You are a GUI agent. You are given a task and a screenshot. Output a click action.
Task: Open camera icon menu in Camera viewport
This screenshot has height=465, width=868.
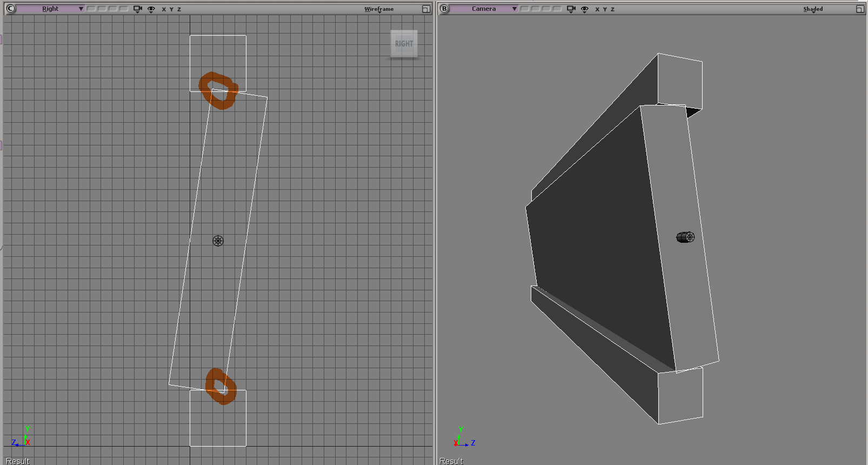coord(571,9)
